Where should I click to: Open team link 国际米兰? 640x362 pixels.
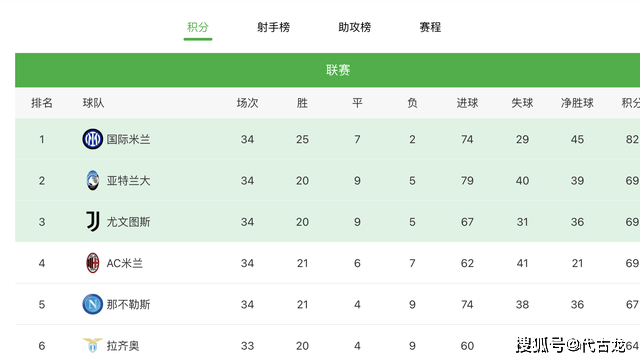click(129, 140)
